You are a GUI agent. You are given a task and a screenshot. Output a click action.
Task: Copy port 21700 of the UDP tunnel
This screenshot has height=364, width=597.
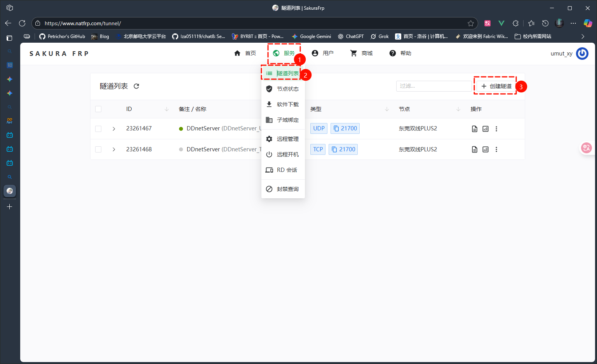pyautogui.click(x=345, y=128)
